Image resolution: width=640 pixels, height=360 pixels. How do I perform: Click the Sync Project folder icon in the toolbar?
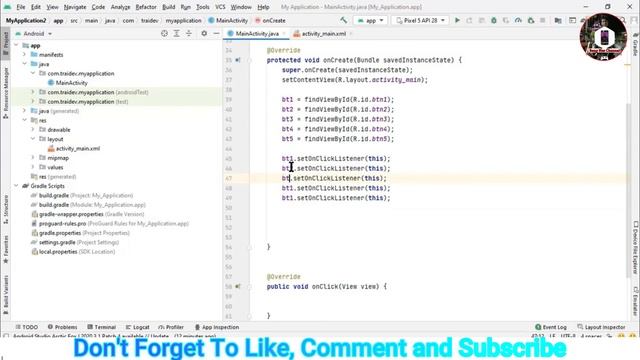(x=558, y=20)
